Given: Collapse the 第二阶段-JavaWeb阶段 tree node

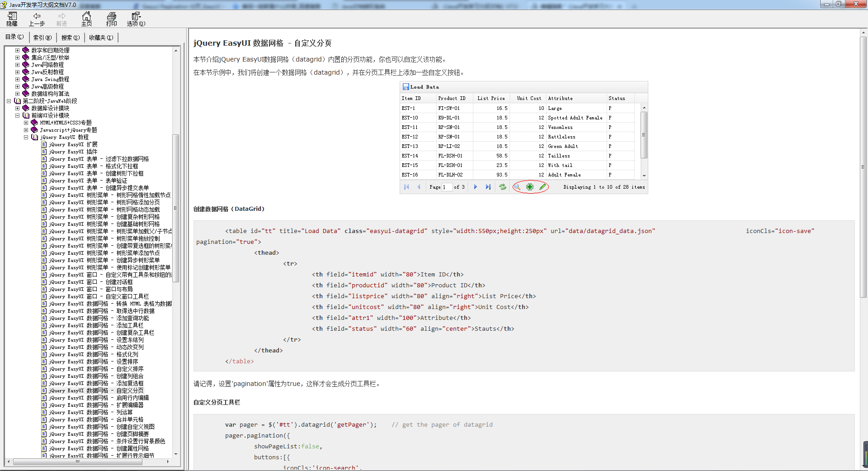Looking at the screenshot, I should [9, 101].
